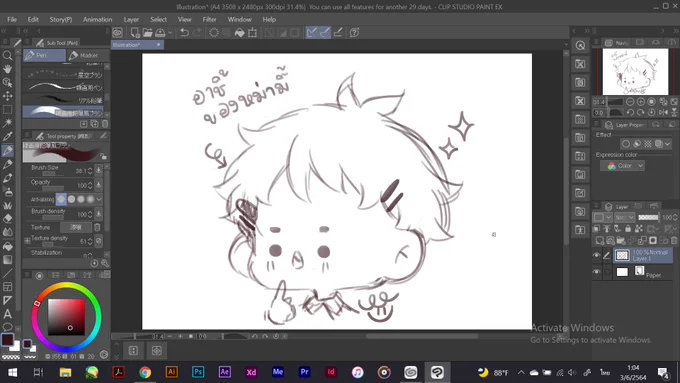Toggle Snap to Special Ruler icon
The height and width of the screenshot is (383, 680).
pyautogui.click(x=324, y=33)
